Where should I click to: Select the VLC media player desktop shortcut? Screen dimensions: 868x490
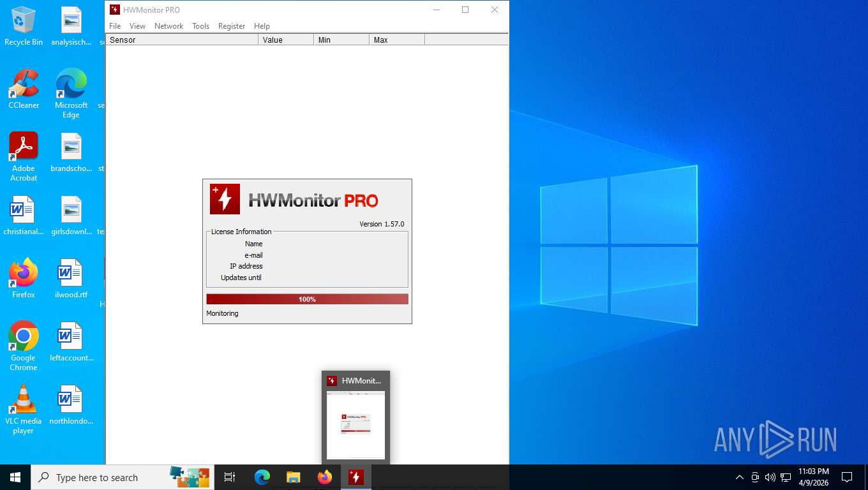click(x=24, y=409)
